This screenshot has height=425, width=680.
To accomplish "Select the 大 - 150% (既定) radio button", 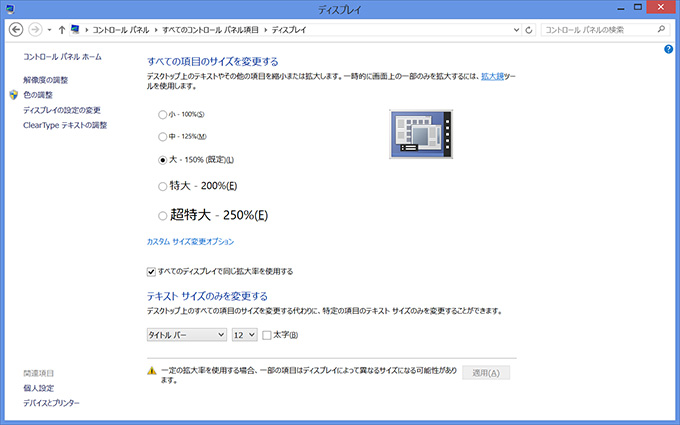I will (x=162, y=160).
